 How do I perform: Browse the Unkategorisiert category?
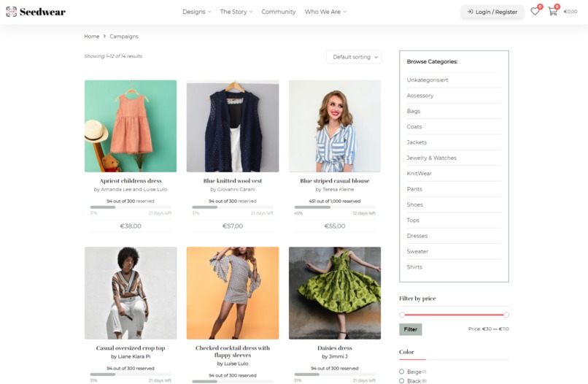428,80
